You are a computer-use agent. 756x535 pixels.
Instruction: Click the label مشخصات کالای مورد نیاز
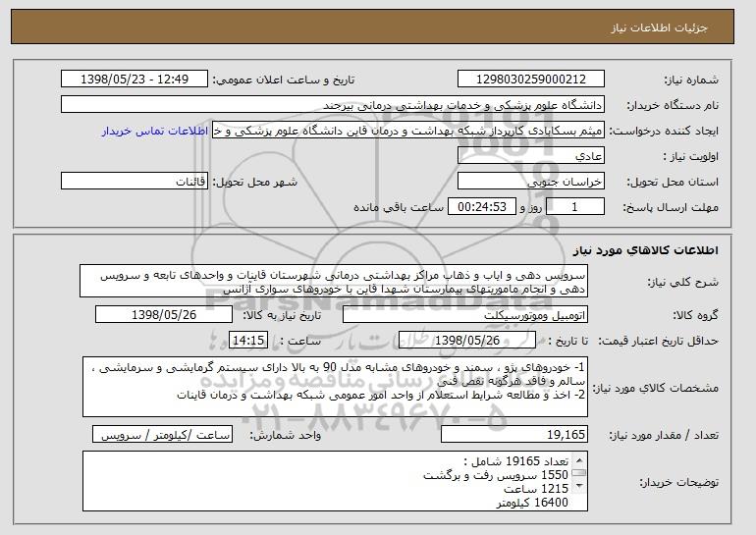pyautogui.click(x=656, y=388)
